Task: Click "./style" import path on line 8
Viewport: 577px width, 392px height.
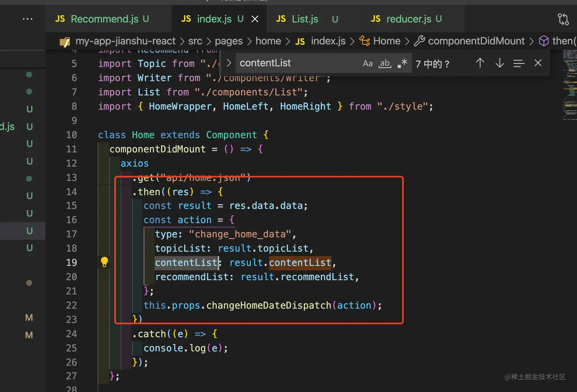Action: click(402, 106)
